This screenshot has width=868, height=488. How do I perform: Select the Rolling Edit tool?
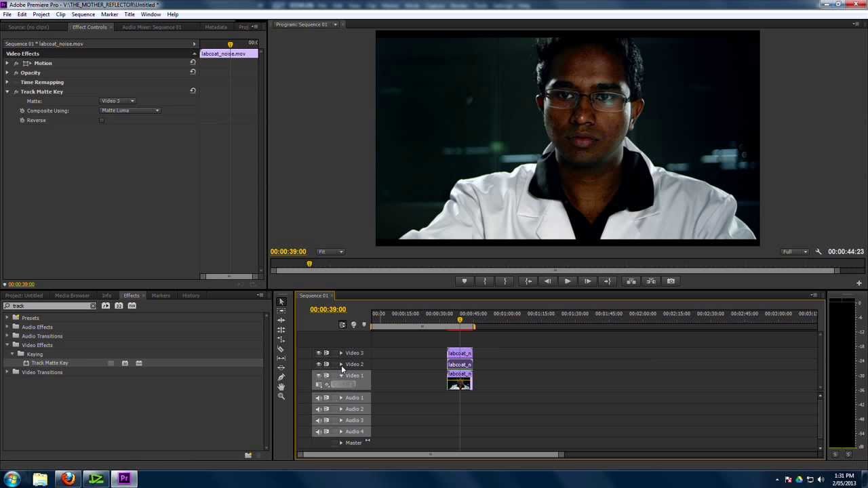coord(281,330)
